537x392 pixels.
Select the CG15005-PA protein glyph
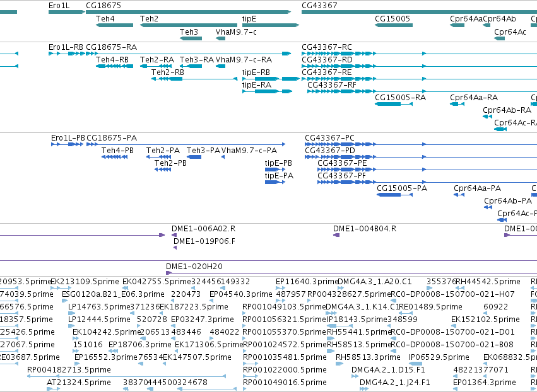pyautogui.click(x=394, y=195)
